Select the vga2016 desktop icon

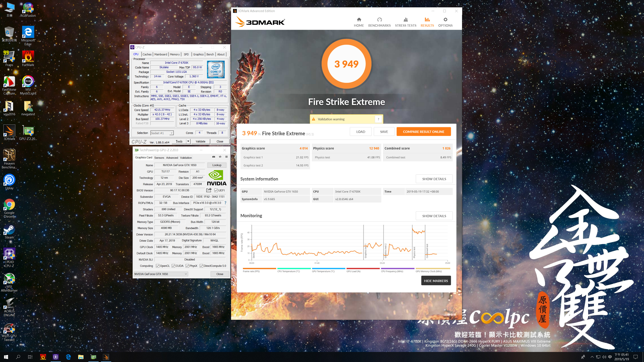[x=9, y=108]
